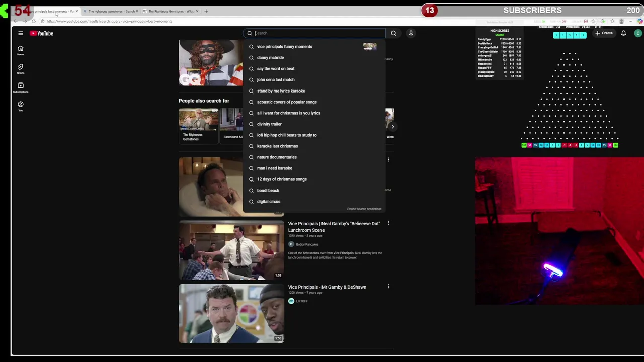Open YouTube notifications bell
Screen dimensions: 644x362
tap(623, 33)
